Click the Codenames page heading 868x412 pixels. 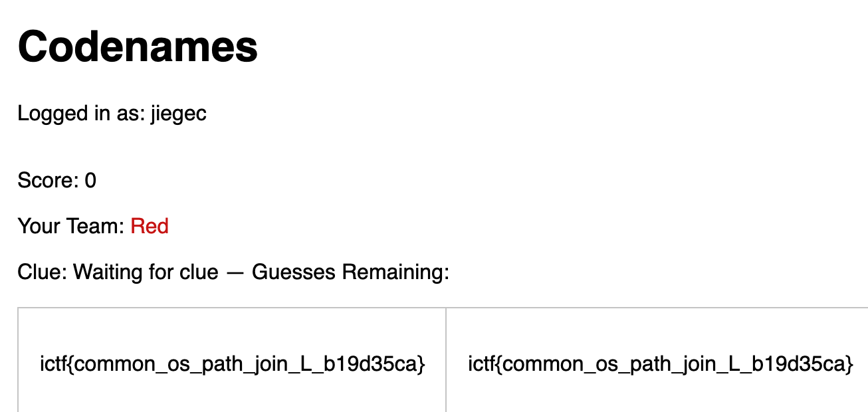click(x=138, y=47)
